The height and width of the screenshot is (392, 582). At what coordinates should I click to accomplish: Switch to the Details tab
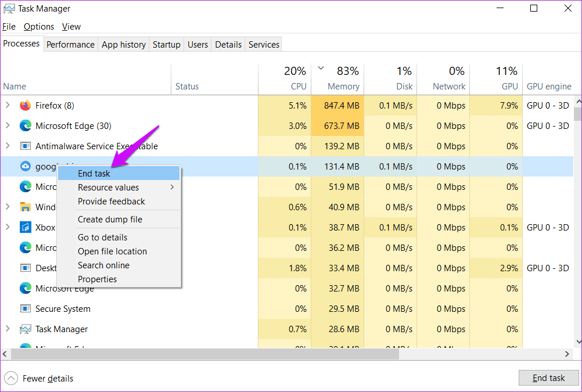(228, 45)
